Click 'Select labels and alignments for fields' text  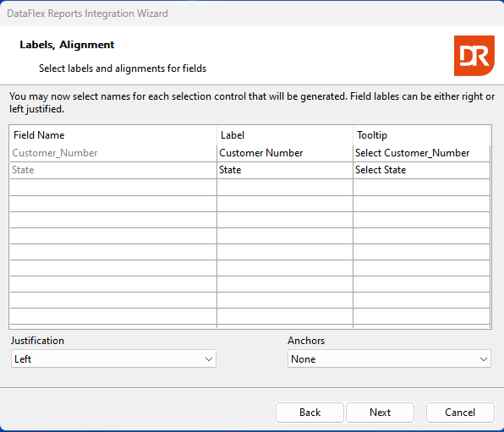point(123,68)
